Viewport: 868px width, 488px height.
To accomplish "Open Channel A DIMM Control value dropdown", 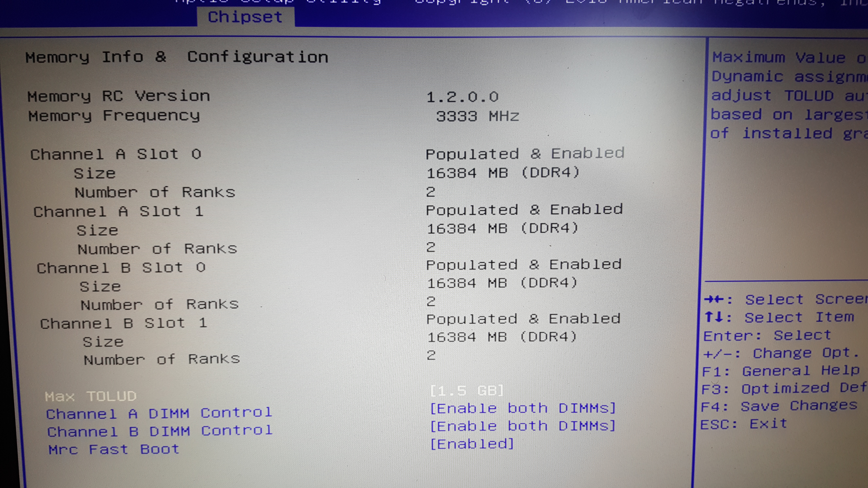I will click(523, 408).
